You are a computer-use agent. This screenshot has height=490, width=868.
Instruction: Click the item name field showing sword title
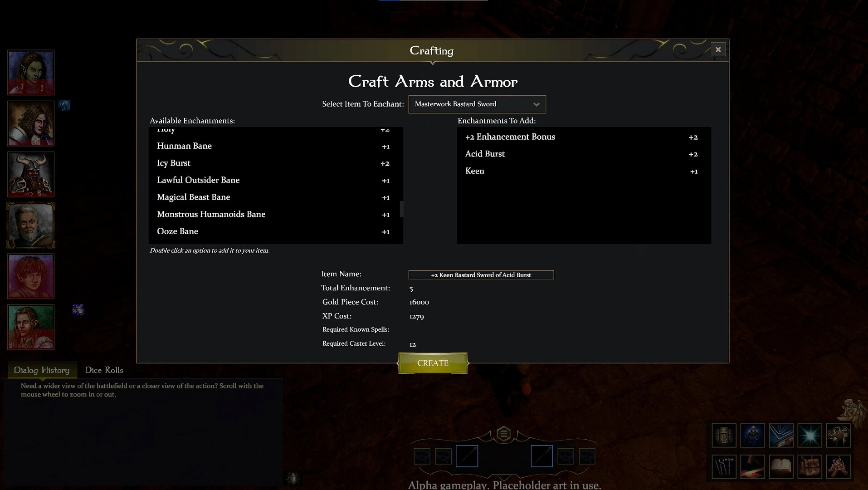(481, 274)
